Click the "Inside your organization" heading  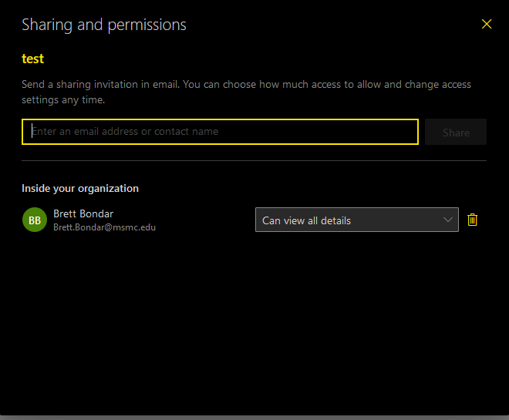pyautogui.click(x=80, y=189)
